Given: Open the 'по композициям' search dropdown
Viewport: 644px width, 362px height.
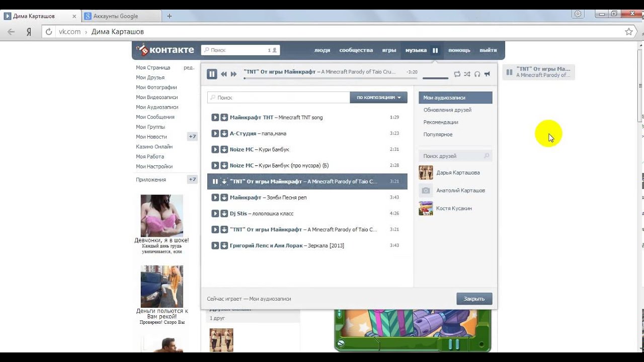Looking at the screenshot, I should 378,98.
